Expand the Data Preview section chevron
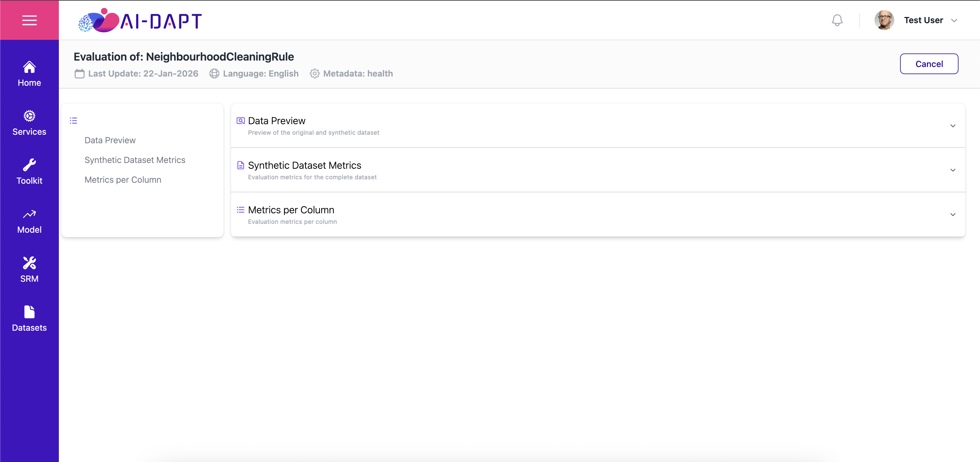 953,126
